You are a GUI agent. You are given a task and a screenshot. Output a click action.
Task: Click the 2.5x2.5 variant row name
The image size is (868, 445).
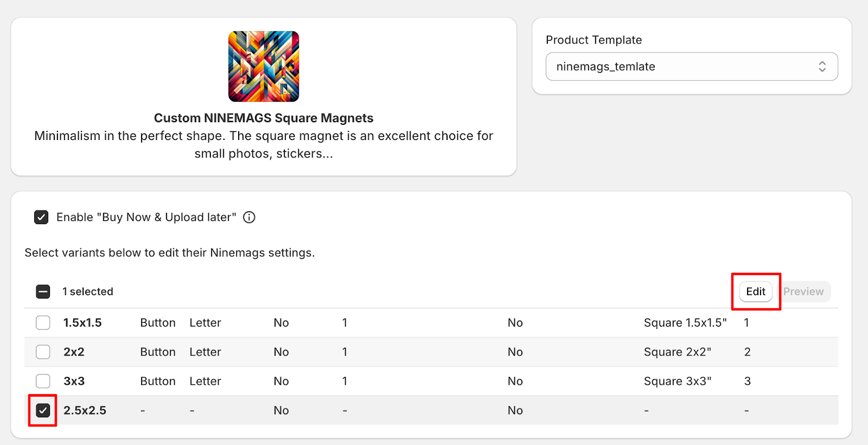pyautogui.click(x=85, y=411)
